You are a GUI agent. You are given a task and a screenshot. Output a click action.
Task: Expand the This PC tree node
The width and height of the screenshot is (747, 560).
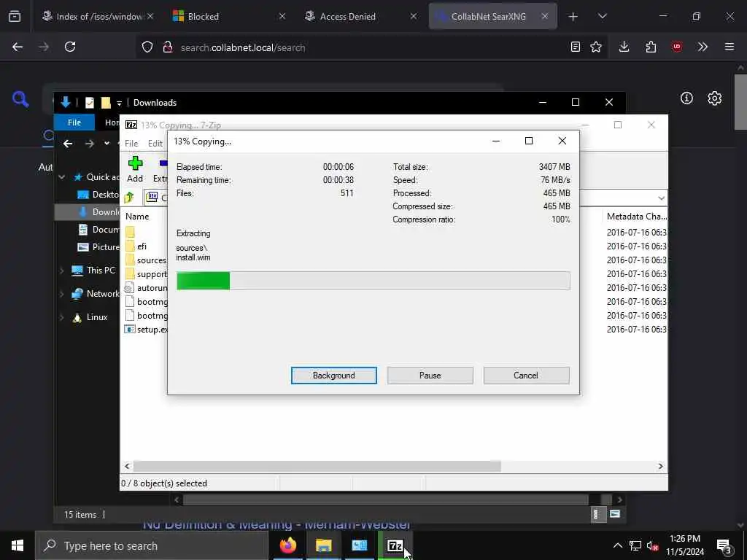pyautogui.click(x=62, y=271)
